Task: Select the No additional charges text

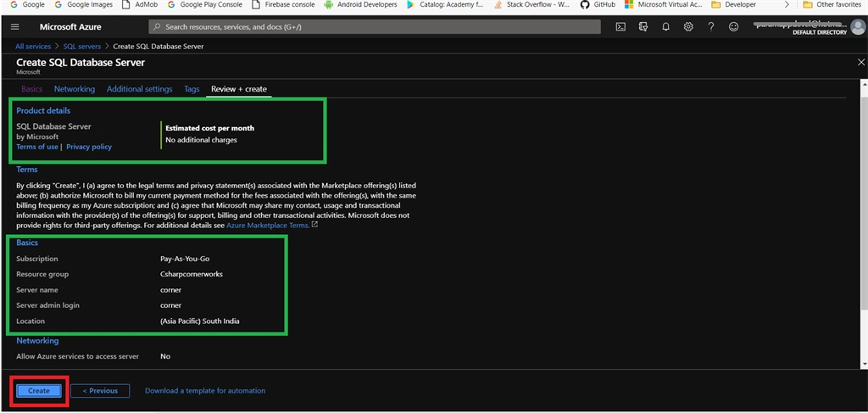Action: pyautogui.click(x=201, y=140)
